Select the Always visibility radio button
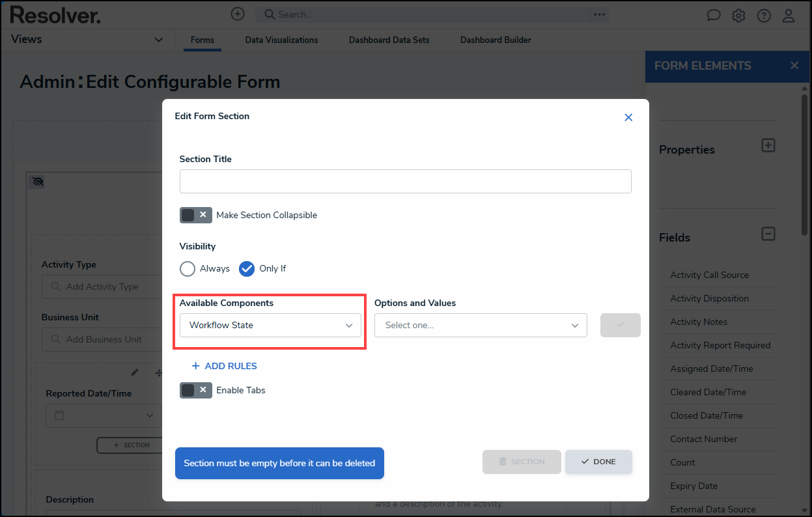 (188, 268)
